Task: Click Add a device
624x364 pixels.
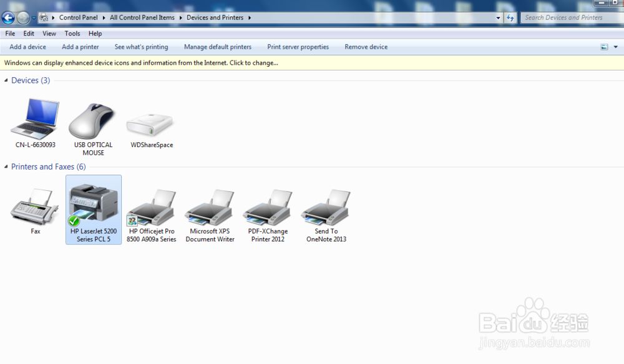Action: point(28,47)
